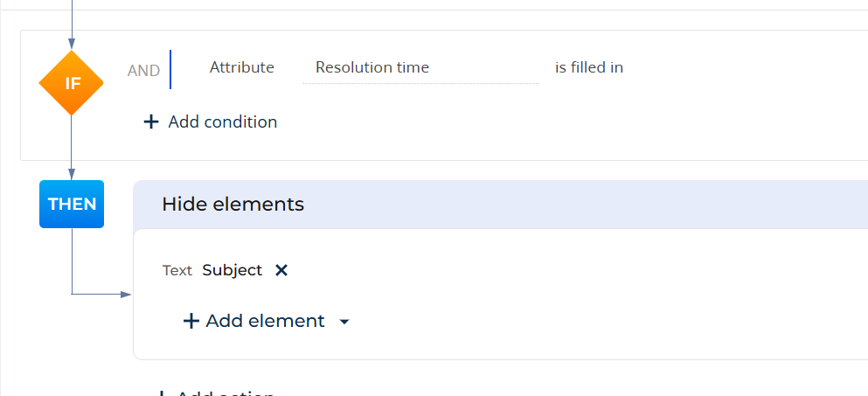Click the plus icon beside Add condition
This screenshot has height=396, width=868.
150,122
